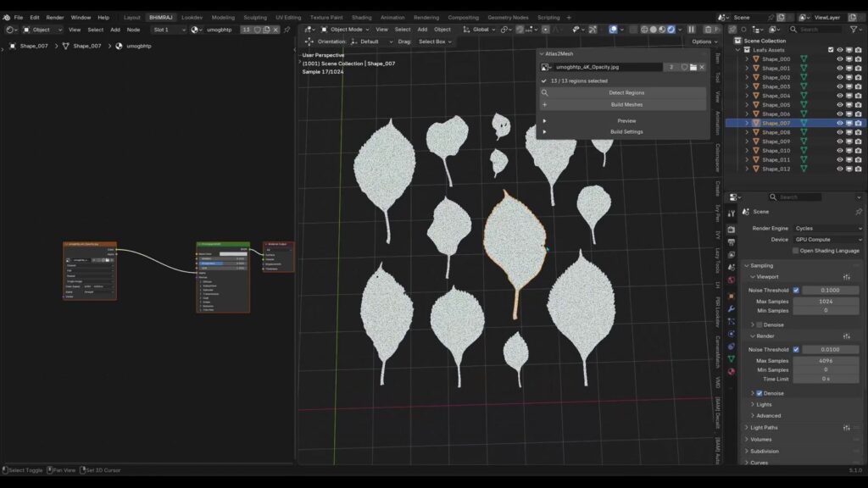The image size is (868, 488).
Task: Open the Object Data mesh properties icon
Action: click(732, 359)
